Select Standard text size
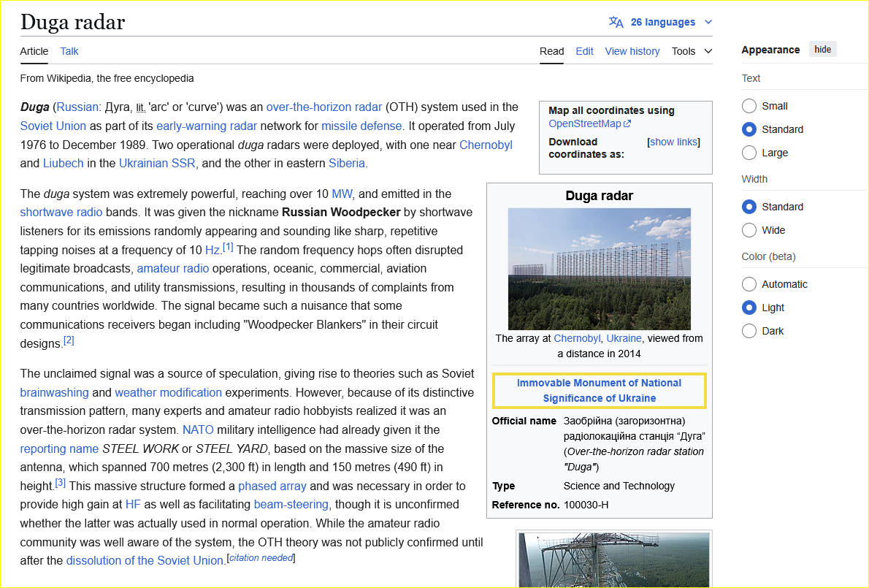The image size is (869, 588). click(749, 129)
